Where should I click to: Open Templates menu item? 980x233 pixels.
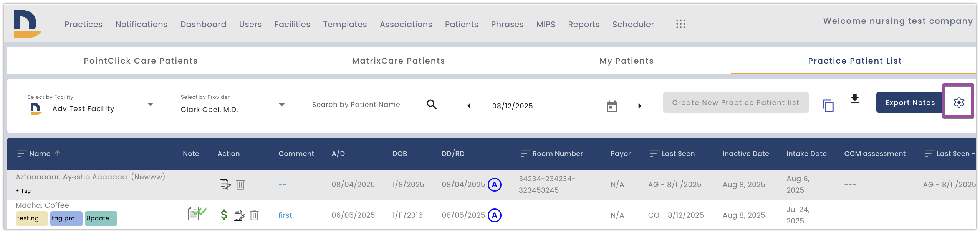pos(345,25)
